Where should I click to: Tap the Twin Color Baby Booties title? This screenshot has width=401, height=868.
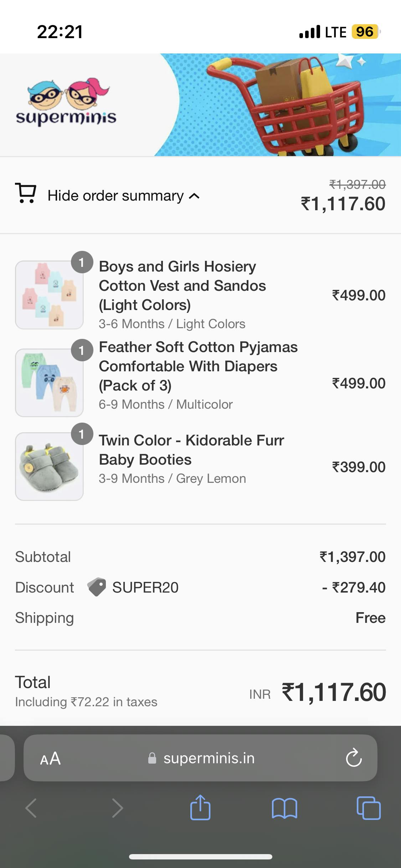tap(191, 450)
